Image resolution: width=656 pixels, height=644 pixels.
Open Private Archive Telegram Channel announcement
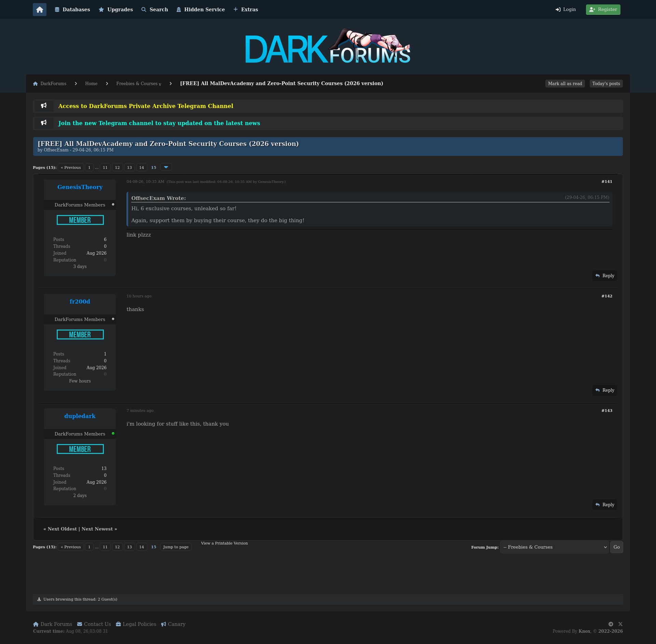click(146, 106)
